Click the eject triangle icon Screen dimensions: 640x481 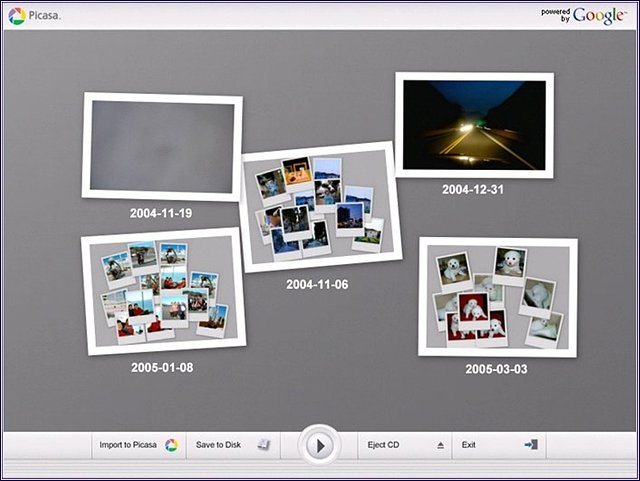click(440, 446)
